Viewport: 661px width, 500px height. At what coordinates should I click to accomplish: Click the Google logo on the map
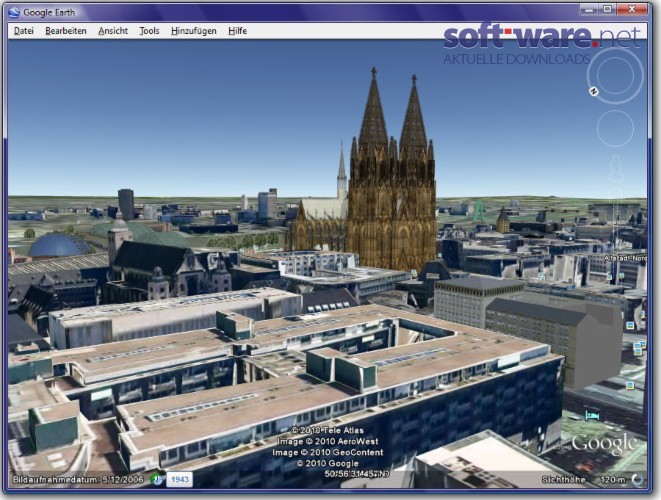coord(603,444)
